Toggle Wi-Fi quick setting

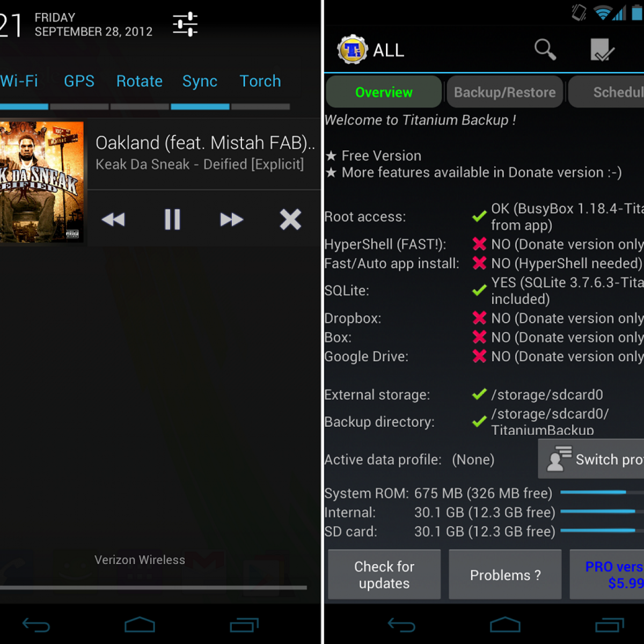[20, 82]
